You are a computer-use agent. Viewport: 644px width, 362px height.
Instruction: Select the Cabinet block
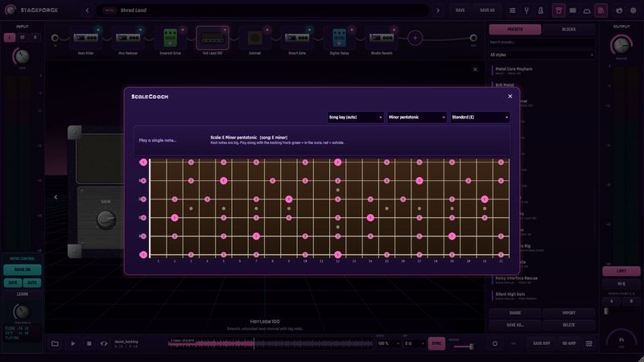pos(254,39)
